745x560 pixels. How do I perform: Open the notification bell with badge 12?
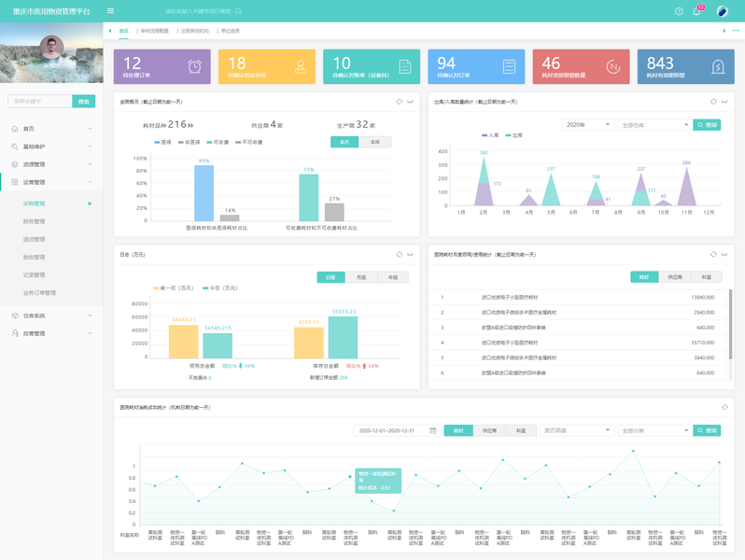(697, 11)
